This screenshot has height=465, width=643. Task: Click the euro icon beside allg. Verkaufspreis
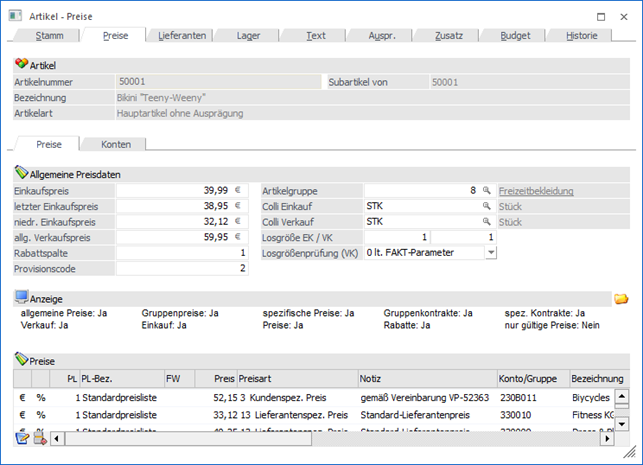click(240, 237)
